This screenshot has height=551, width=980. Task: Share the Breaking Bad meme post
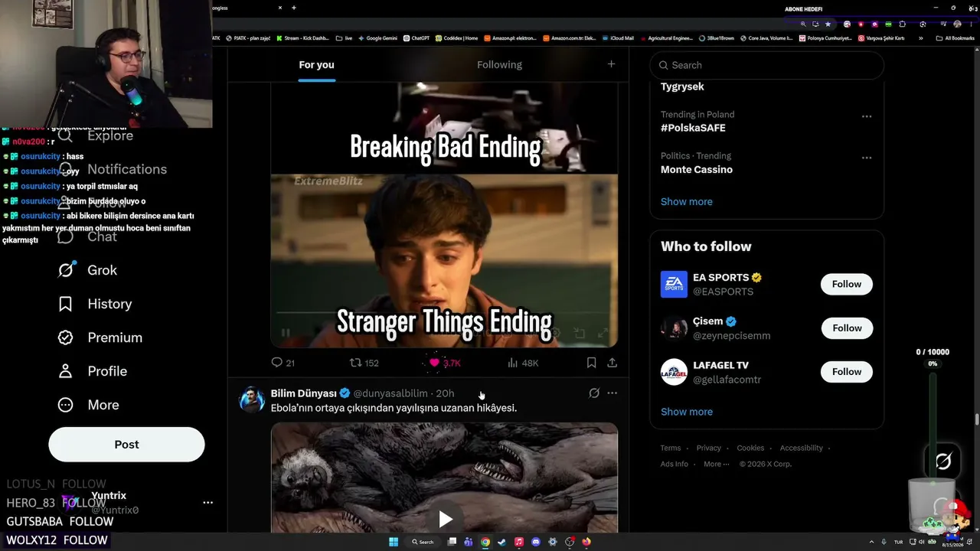pos(612,363)
